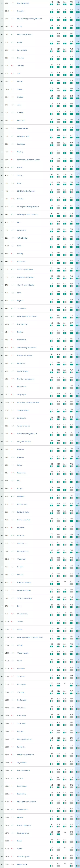Visit the Glasgow Caledonian link

coord(24,442)
